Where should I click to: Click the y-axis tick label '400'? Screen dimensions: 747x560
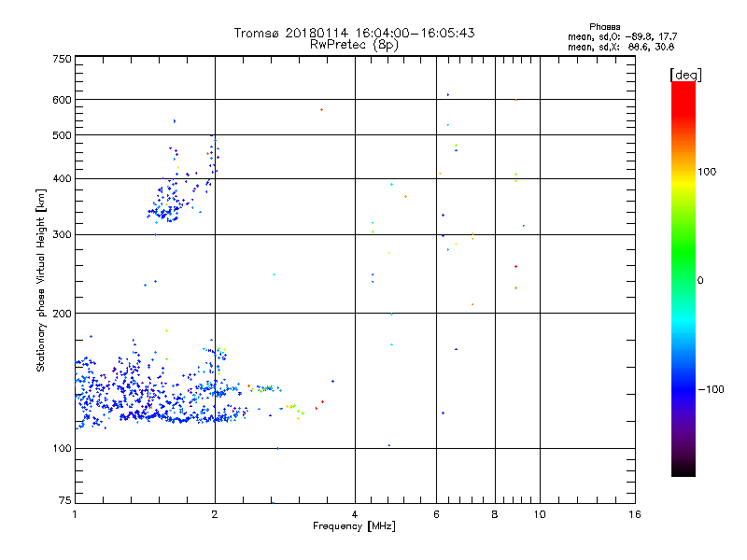(63, 179)
